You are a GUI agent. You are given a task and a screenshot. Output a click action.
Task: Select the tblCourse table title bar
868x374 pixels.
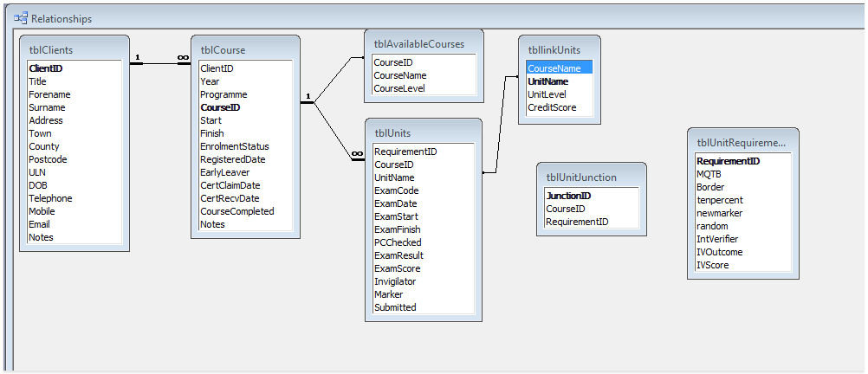coord(245,50)
